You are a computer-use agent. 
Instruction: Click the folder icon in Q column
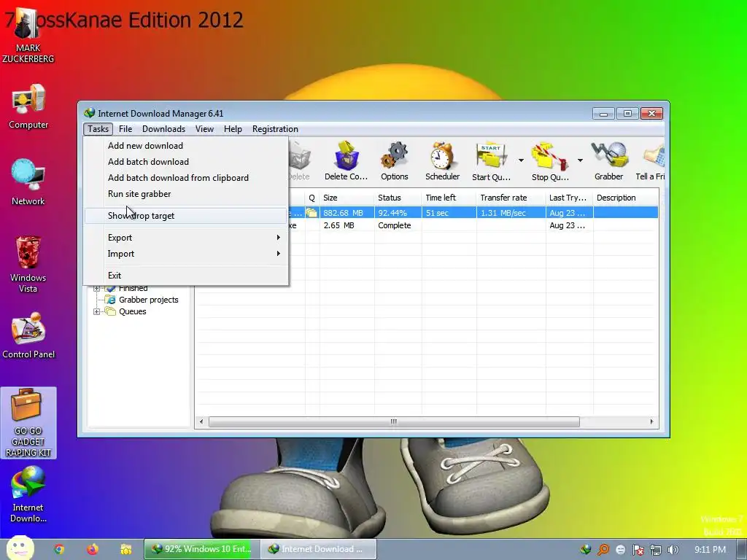coord(311,213)
